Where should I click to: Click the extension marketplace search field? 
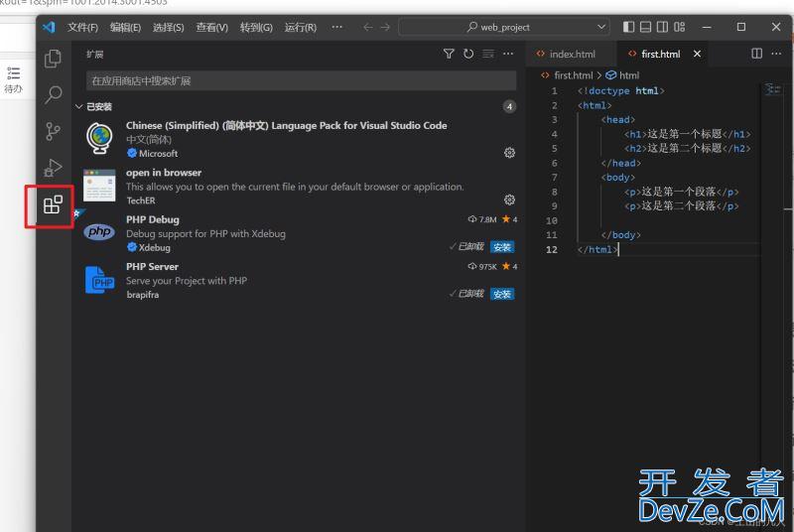point(302,81)
